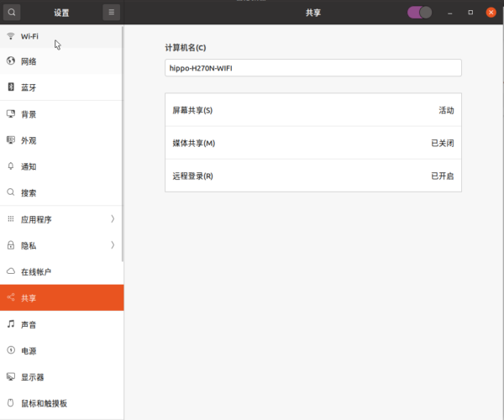Go to the Wi-Fi label

29,36
